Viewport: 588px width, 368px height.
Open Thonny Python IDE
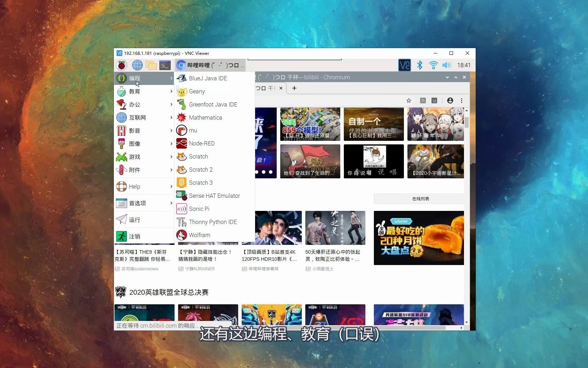(213, 222)
